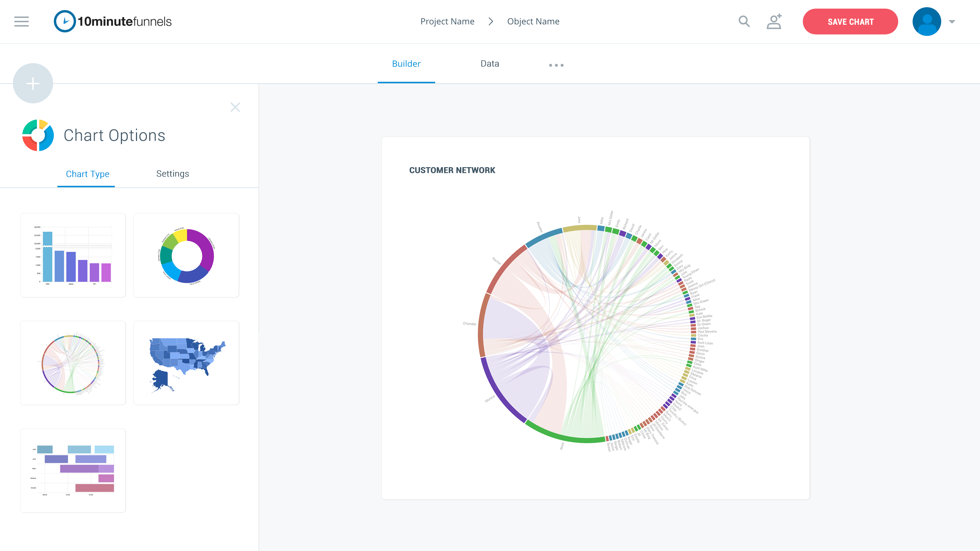
Task: Open the hamburger menu
Action: 21,21
